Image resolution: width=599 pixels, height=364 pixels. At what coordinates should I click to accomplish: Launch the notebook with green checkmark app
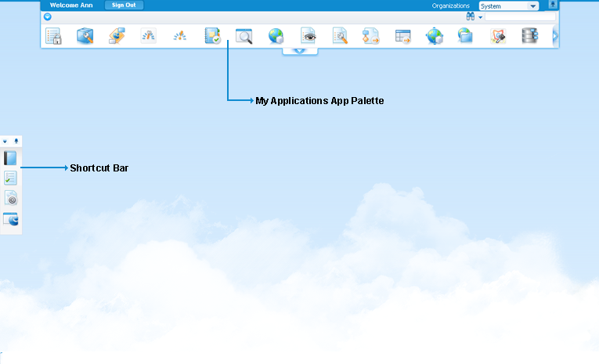tap(212, 36)
